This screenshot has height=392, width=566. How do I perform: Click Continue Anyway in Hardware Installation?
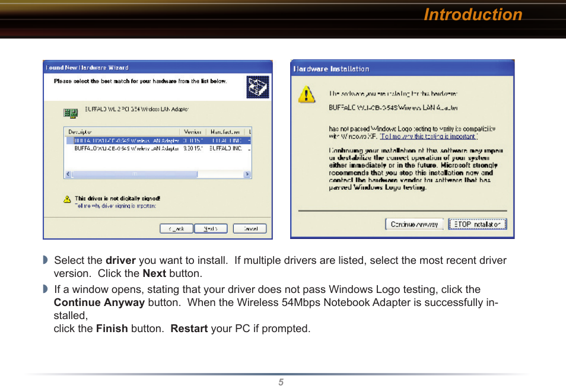tap(414, 224)
